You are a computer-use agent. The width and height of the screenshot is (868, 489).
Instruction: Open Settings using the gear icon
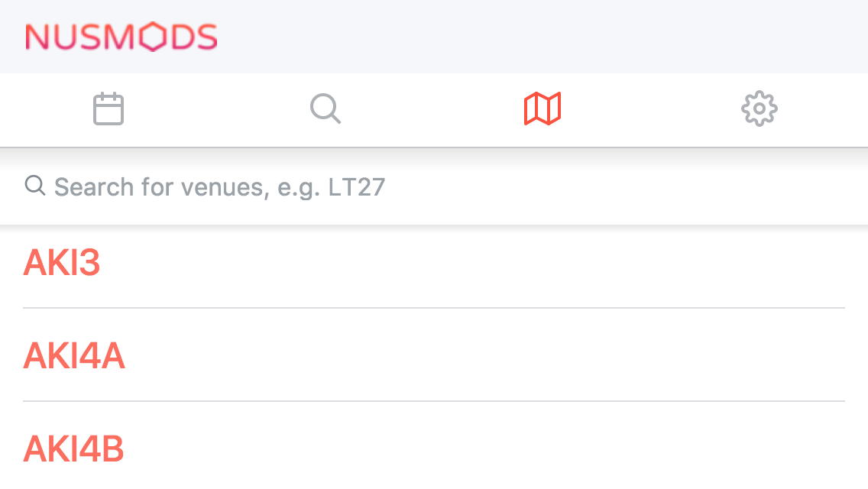[x=759, y=108]
